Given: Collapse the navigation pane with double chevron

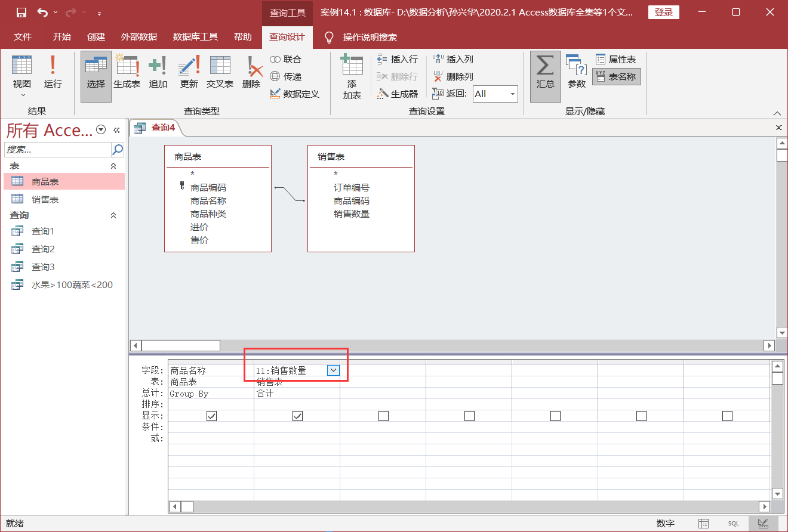Looking at the screenshot, I should tap(116, 130).
